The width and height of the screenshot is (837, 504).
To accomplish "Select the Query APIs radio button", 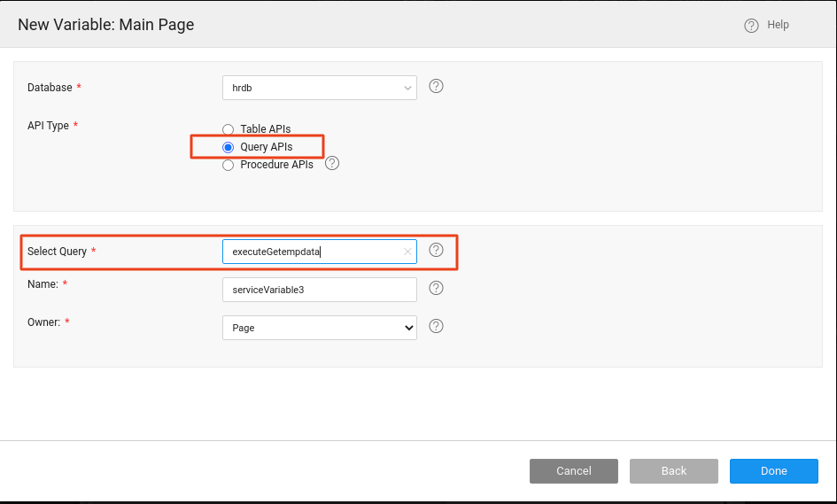I will point(229,147).
